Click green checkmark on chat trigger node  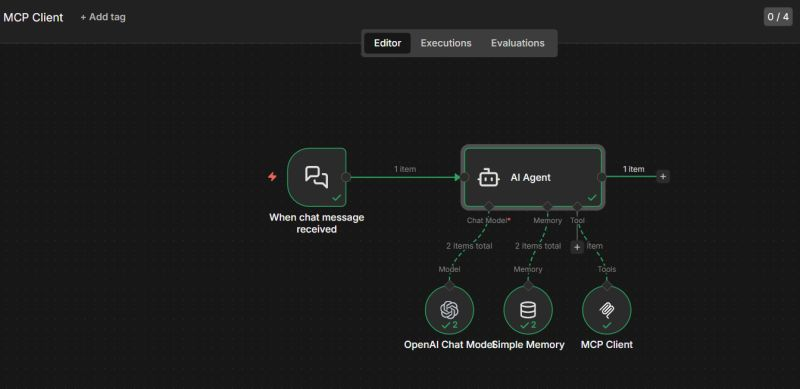pyautogui.click(x=336, y=197)
